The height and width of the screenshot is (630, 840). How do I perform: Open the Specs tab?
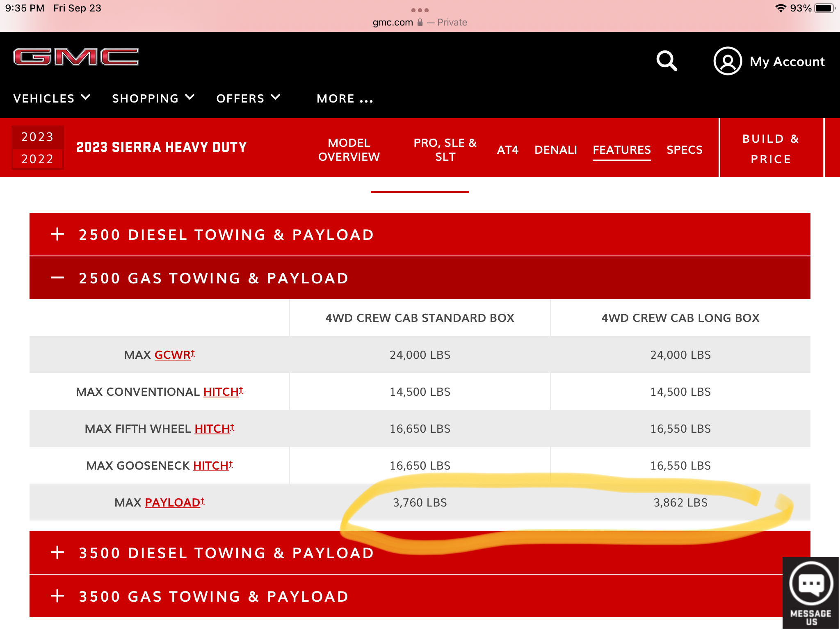coord(685,150)
